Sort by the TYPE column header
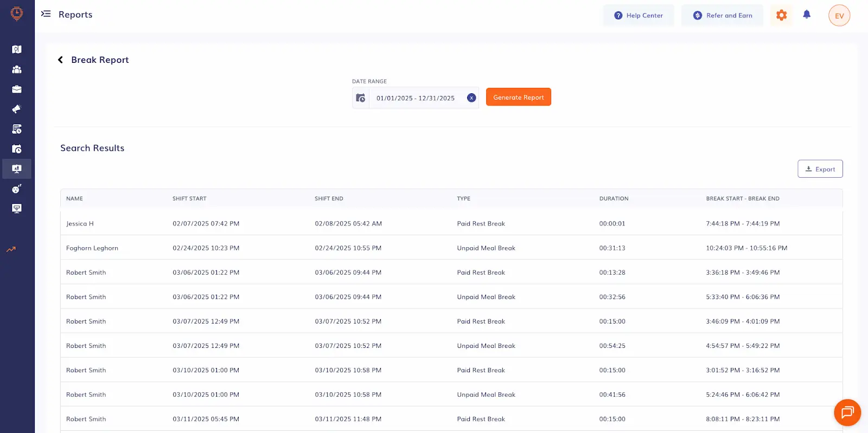 pos(464,199)
